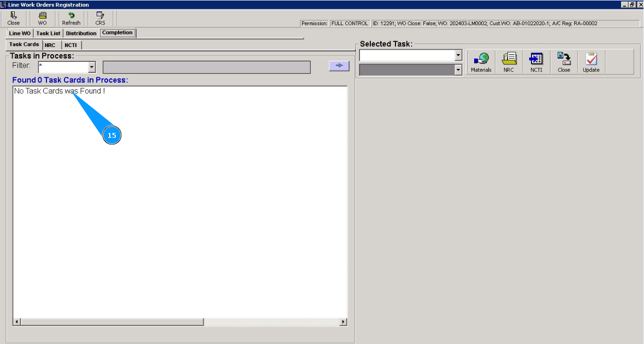The image size is (644, 344).
Task: Open the Distribution tab
Action: click(81, 33)
